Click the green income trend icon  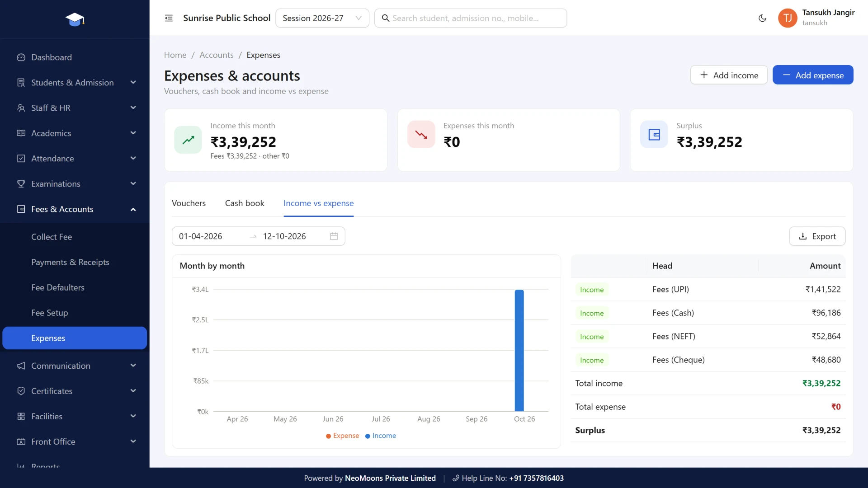188,140
